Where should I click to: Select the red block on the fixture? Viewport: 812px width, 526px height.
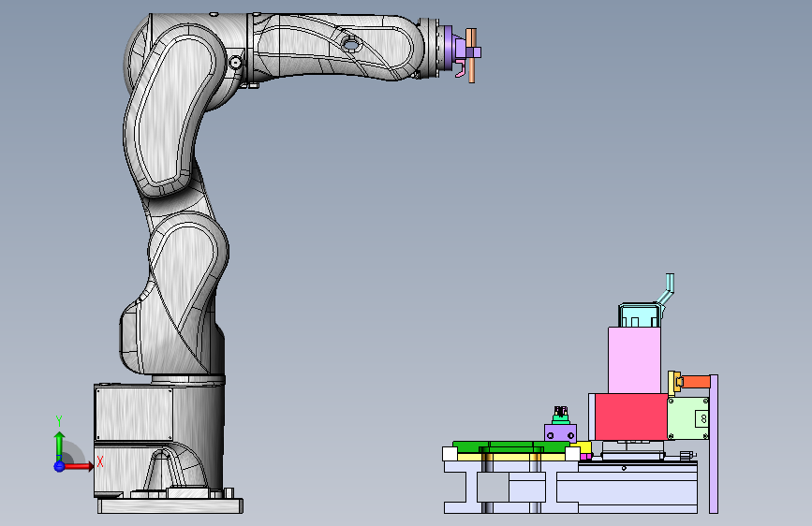(x=631, y=416)
